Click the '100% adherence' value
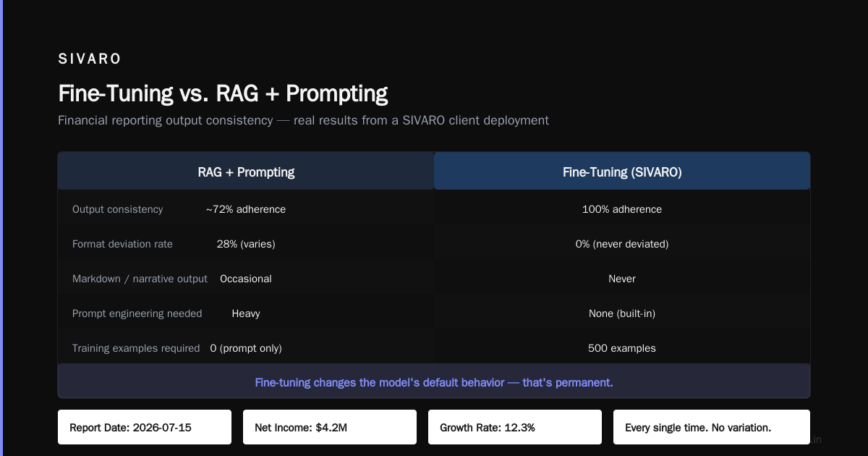868x456 pixels. 622,209
